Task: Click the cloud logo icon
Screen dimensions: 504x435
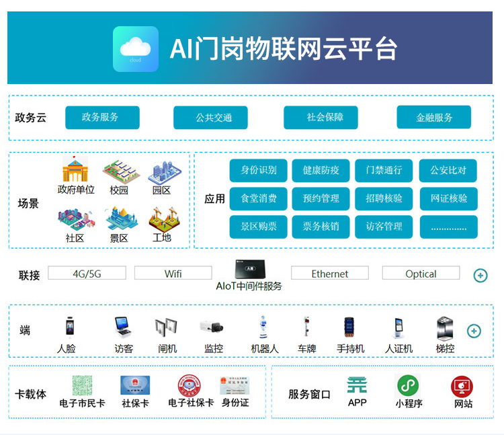Action: point(136,49)
